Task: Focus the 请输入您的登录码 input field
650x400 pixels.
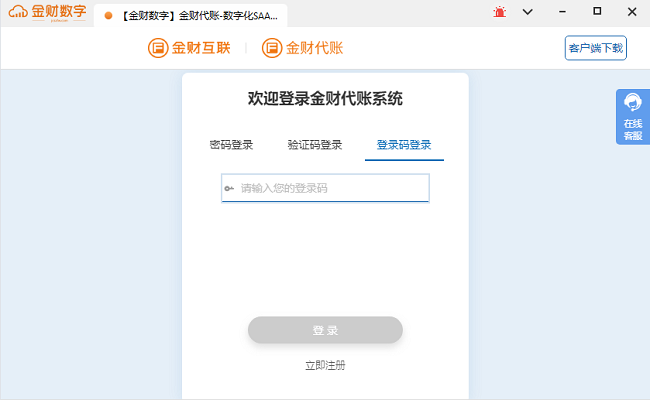Action: point(325,188)
